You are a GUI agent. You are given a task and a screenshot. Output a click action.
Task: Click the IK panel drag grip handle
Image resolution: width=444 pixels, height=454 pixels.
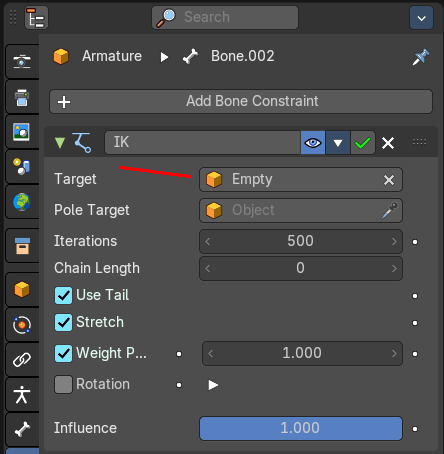pos(419,142)
